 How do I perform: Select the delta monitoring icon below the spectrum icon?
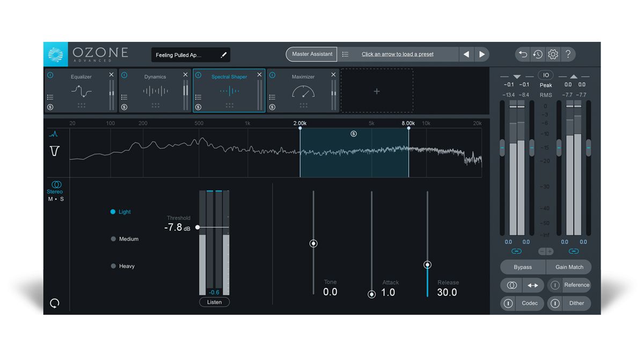(54, 151)
